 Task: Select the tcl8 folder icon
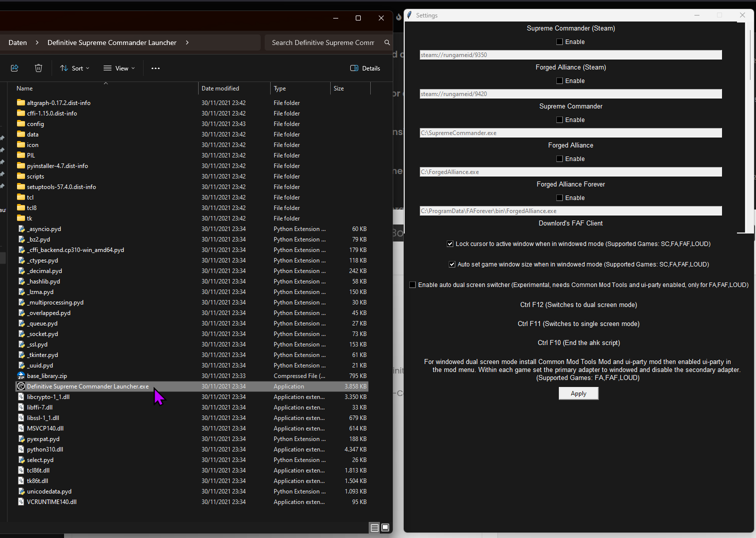(21, 207)
